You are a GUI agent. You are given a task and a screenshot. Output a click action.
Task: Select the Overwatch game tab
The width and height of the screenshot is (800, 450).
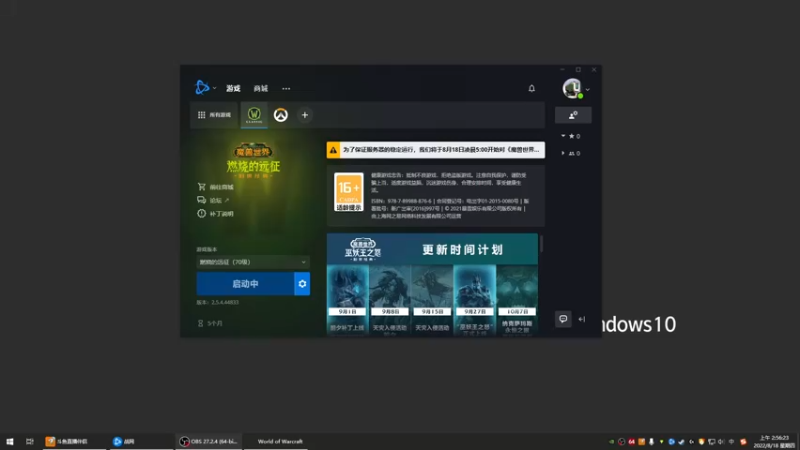pos(281,115)
